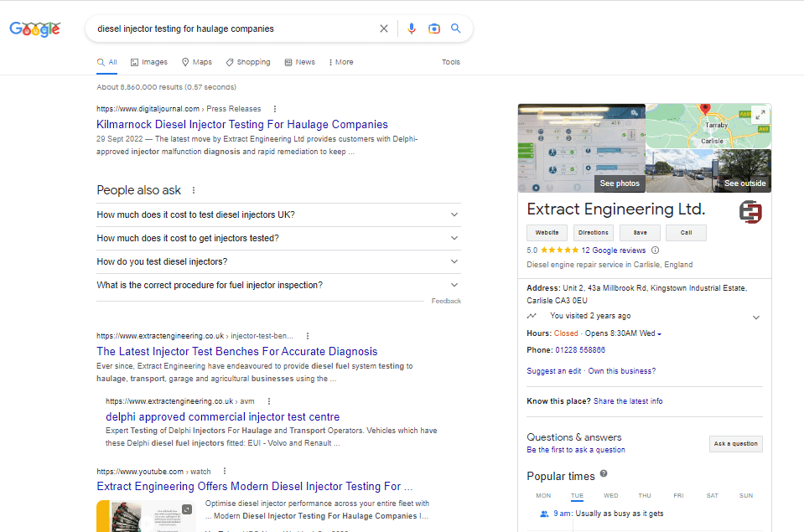Switch to Images tab

[x=149, y=62]
